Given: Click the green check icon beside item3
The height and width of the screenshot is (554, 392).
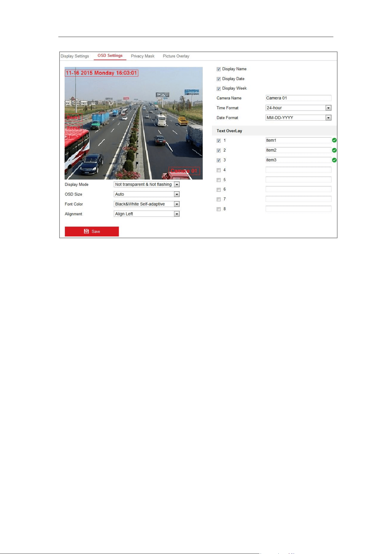Looking at the screenshot, I should [334, 160].
